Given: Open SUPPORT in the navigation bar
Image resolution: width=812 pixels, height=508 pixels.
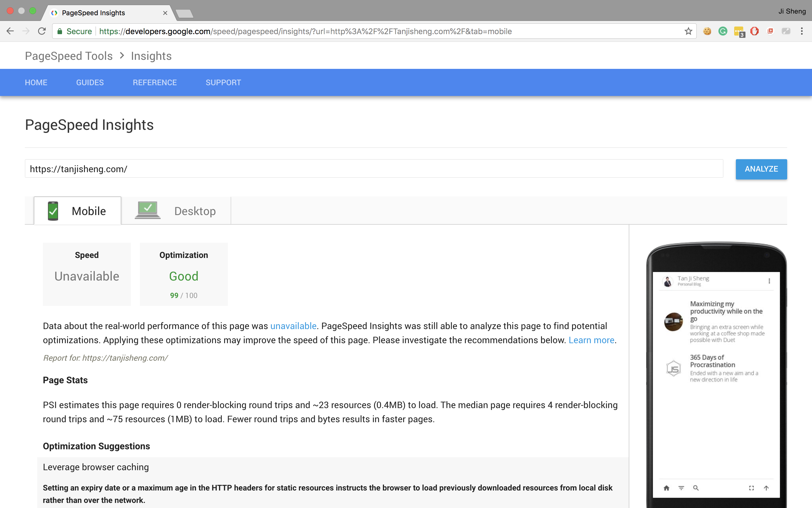Looking at the screenshot, I should coord(223,82).
